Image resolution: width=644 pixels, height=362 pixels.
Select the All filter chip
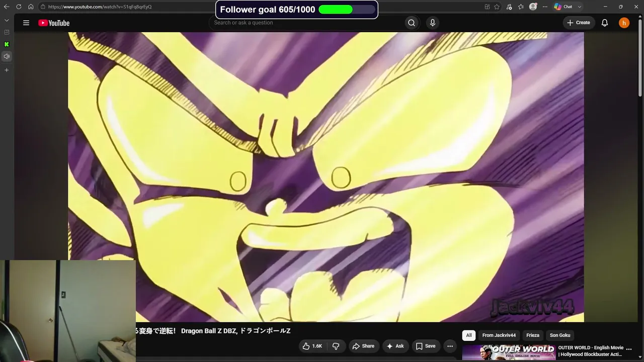469,335
